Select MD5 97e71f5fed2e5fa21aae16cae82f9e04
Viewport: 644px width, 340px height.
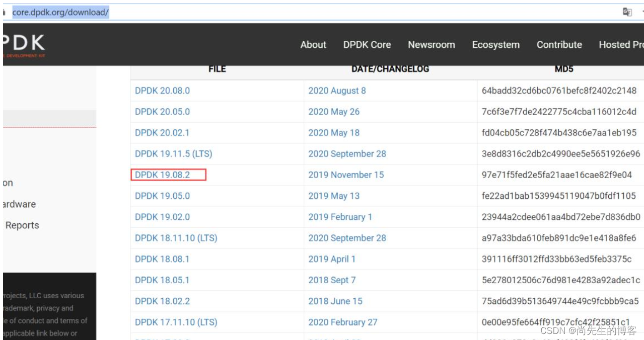(x=556, y=175)
